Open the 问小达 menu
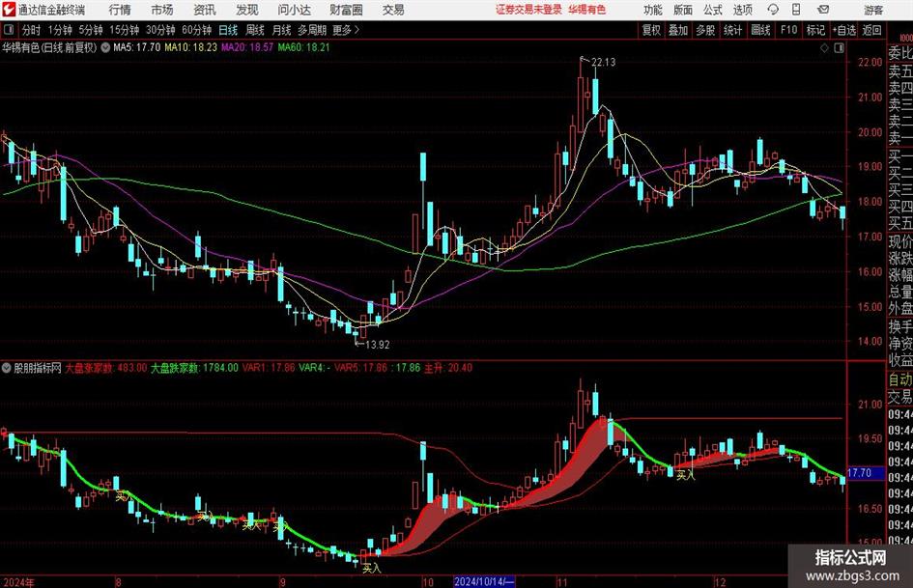This screenshot has width=913, height=588. point(294,10)
